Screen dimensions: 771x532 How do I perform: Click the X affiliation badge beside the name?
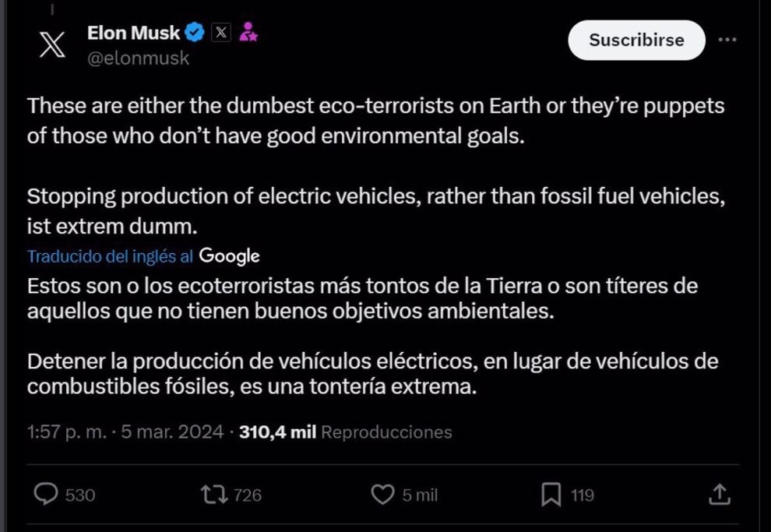pyautogui.click(x=221, y=33)
